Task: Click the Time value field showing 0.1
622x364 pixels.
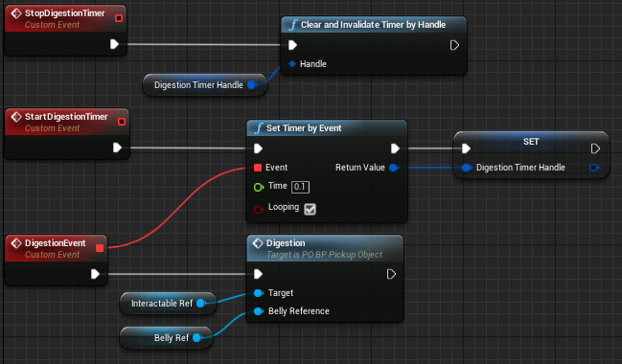Action: click(x=300, y=187)
